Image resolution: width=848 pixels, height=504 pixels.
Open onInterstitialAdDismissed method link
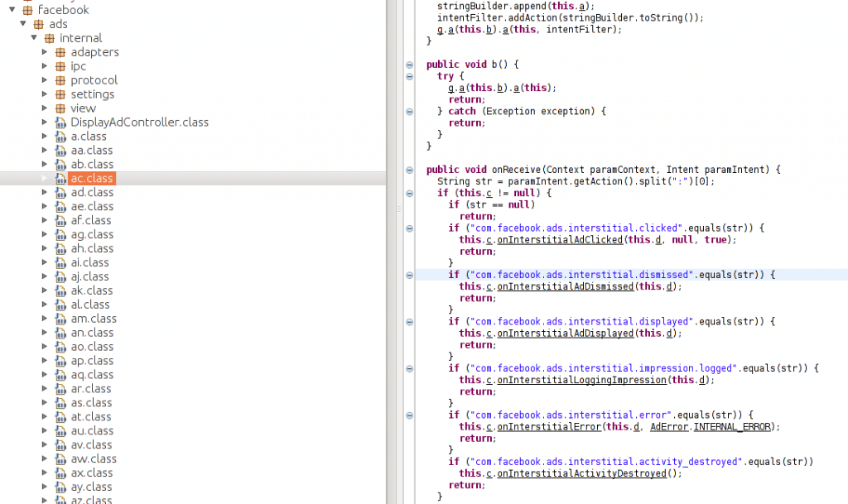point(565,286)
